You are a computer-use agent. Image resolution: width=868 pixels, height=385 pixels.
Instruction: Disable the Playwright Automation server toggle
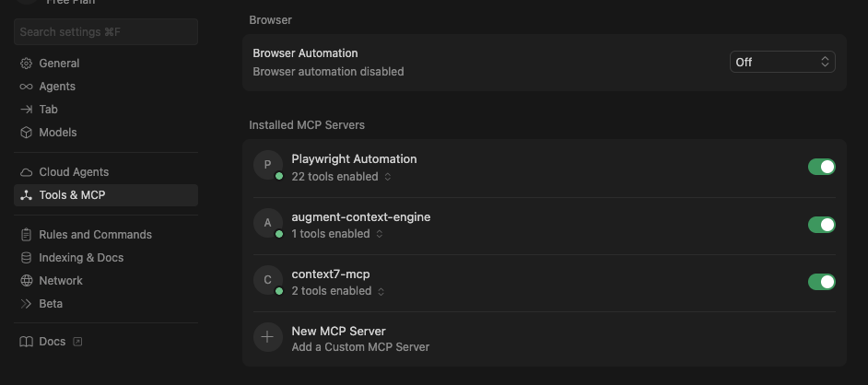822,167
